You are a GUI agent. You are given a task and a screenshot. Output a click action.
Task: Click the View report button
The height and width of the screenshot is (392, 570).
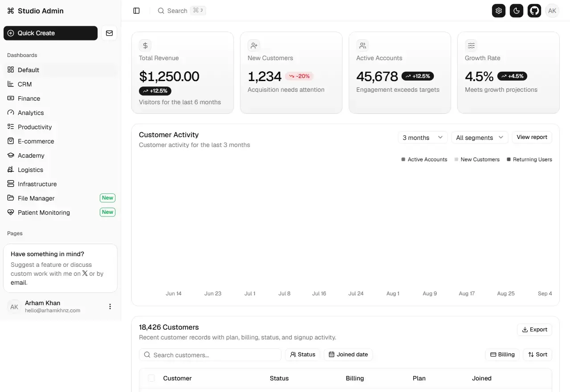532,137
